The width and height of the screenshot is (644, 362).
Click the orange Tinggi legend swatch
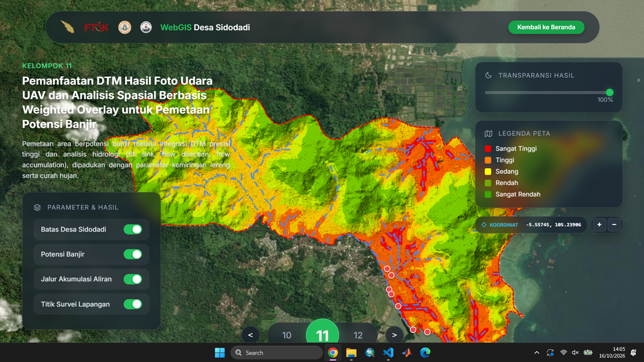[488, 160]
